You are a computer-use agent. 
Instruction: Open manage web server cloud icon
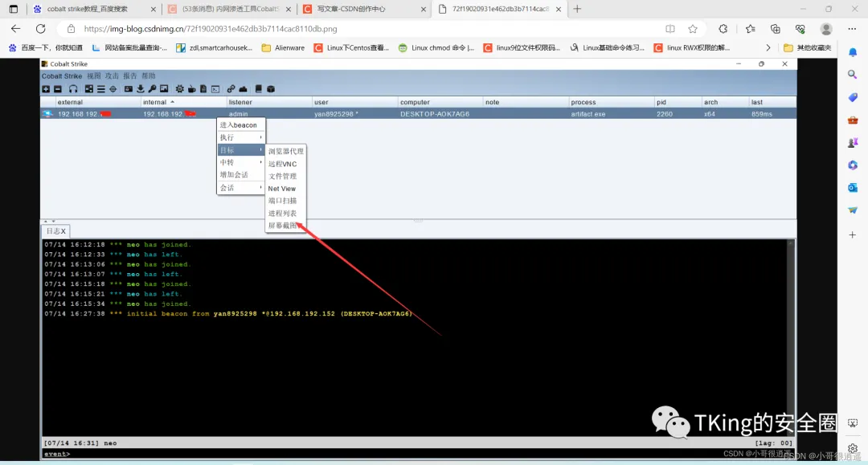tap(243, 89)
